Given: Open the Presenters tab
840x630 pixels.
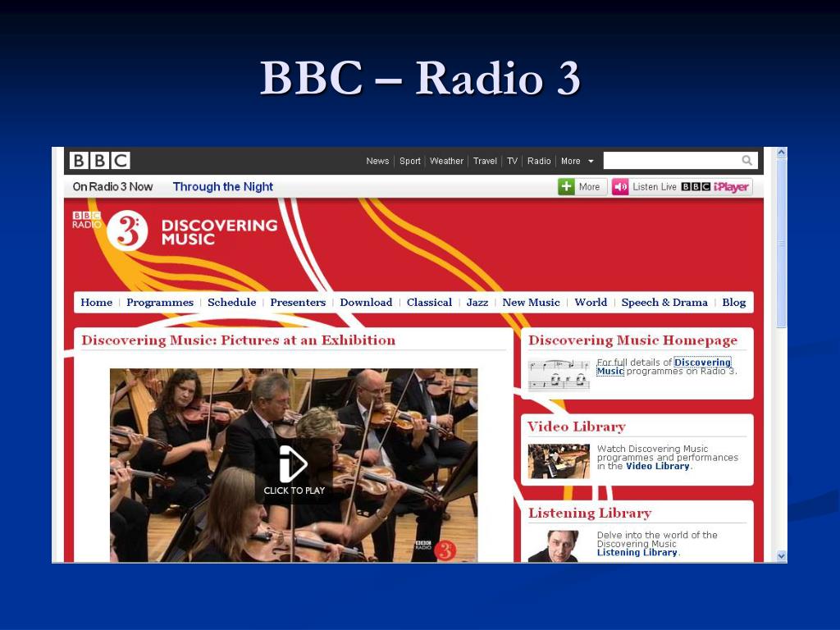Looking at the screenshot, I should tap(298, 302).
